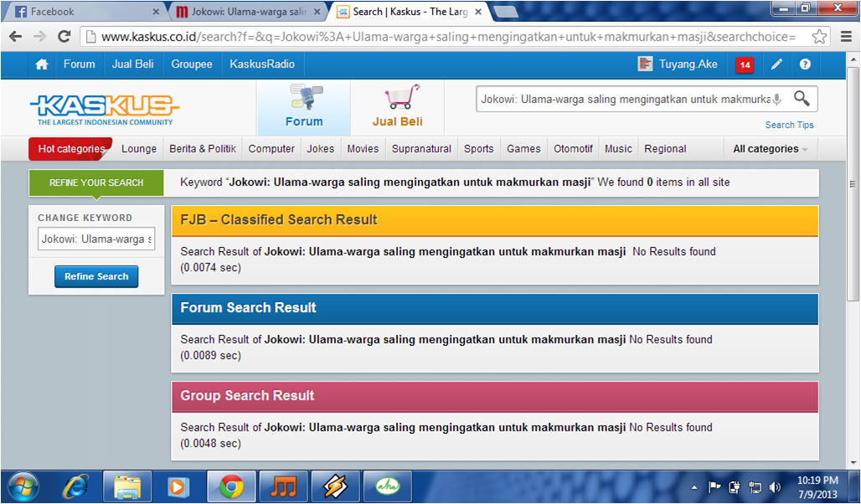Viewport: 861px width, 504px height.
Task: Open Windows Explorer folder taskbar icon
Action: click(x=127, y=487)
